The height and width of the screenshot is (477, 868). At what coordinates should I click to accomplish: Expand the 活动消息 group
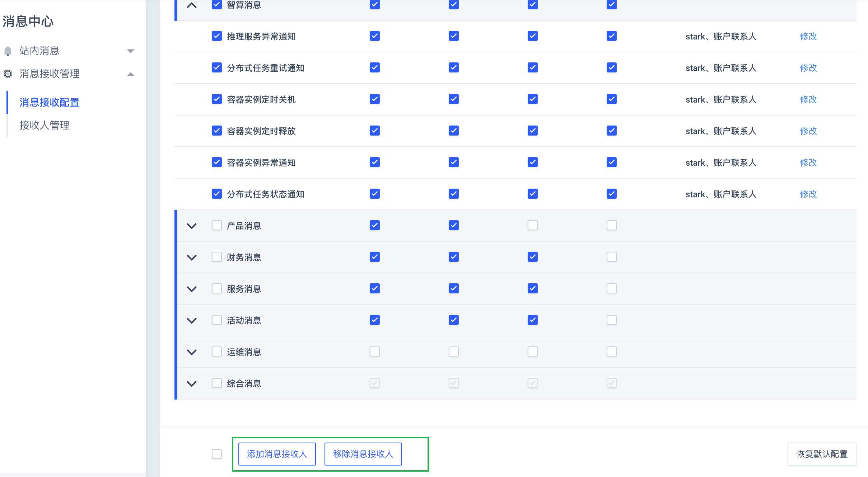click(x=192, y=321)
